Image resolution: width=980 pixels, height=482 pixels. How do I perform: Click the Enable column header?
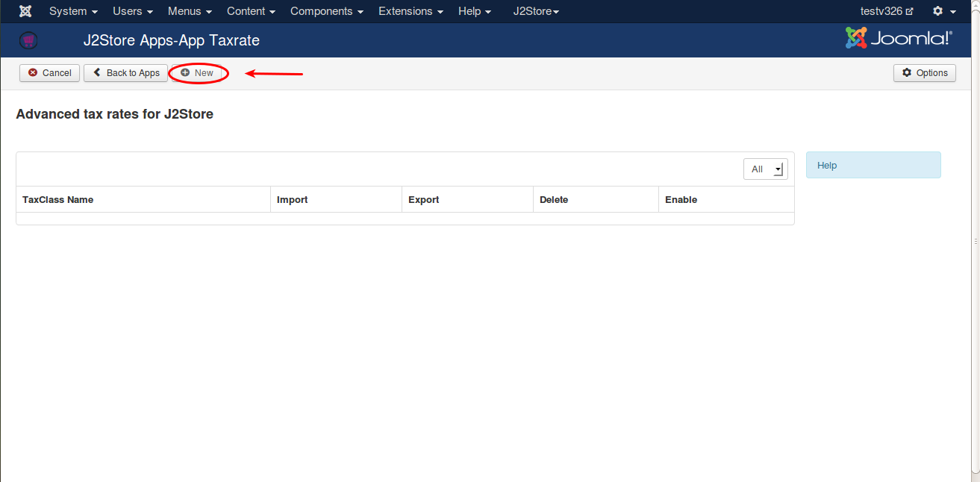pyautogui.click(x=681, y=200)
